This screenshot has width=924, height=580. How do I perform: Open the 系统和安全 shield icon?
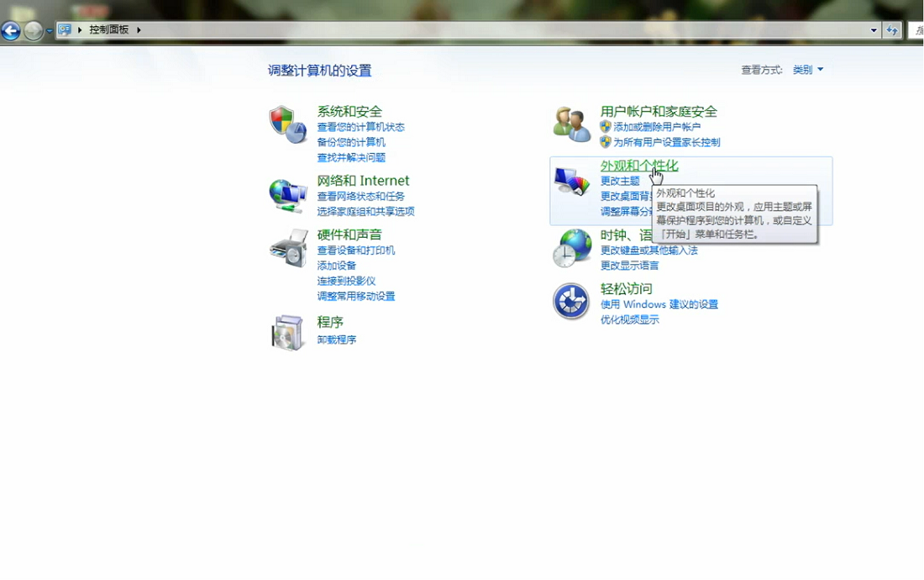[x=288, y=124]
